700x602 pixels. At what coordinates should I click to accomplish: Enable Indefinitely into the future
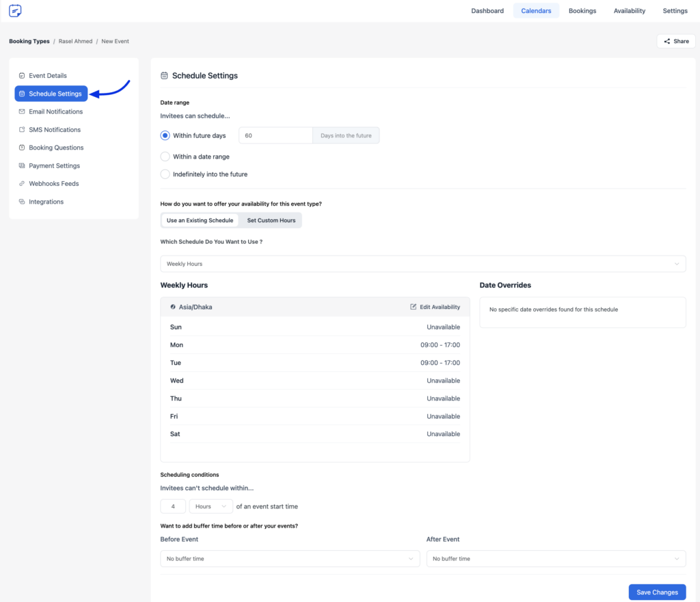165,174
